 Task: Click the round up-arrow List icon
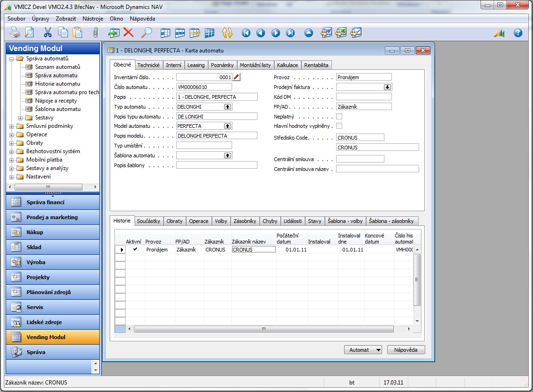[x=308, y=33]
